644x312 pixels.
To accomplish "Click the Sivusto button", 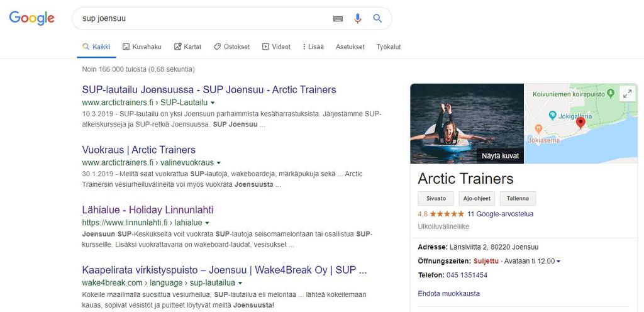I will tap(436, 198).
